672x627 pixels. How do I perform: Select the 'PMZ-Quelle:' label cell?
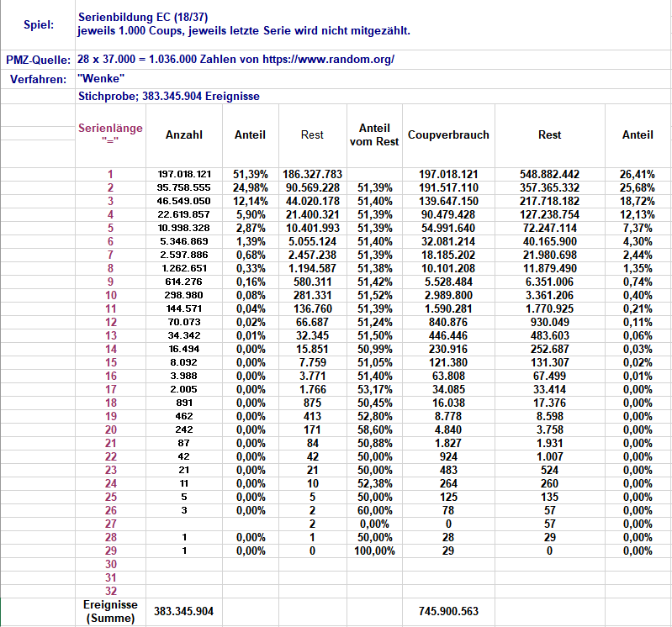click(38, 60)
